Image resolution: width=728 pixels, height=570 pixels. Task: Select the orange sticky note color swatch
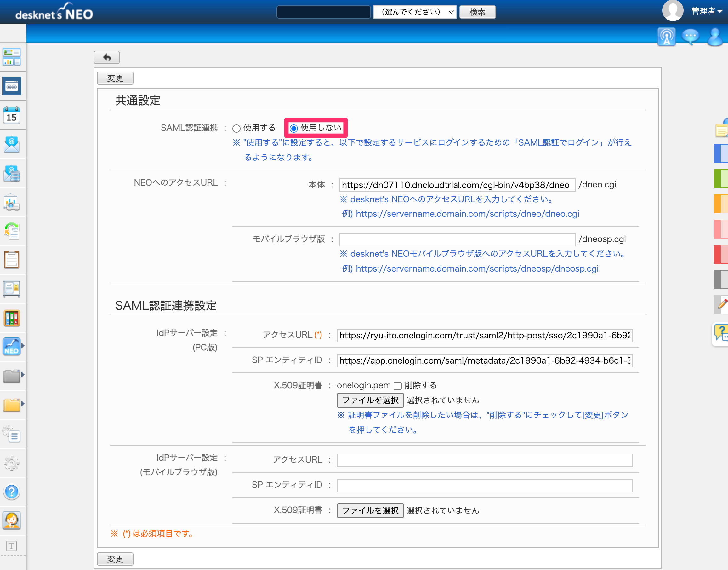(721, 203)
